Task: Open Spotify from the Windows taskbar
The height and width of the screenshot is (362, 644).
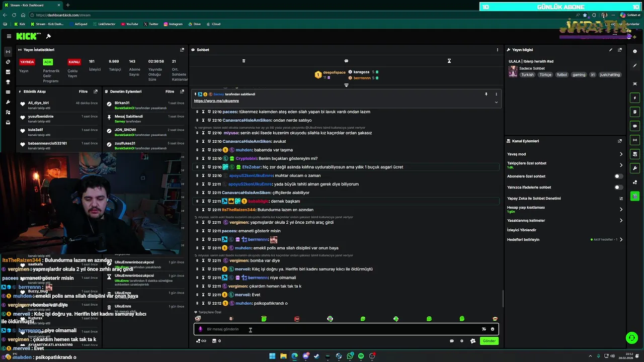Action: tap(361, 356)
